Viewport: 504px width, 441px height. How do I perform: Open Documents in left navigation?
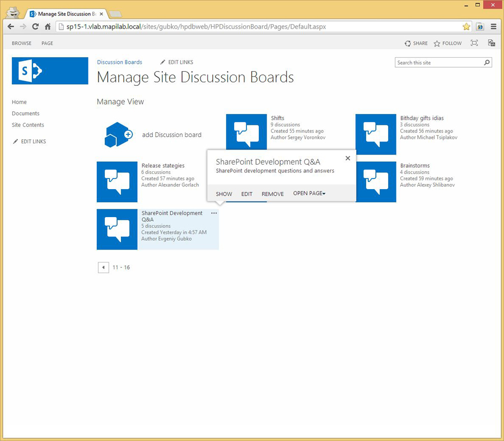26,114
